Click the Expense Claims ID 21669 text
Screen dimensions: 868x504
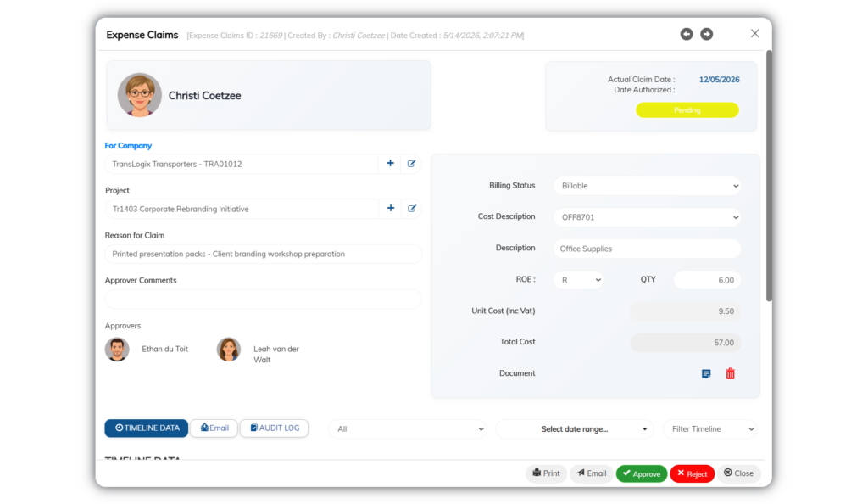pos(236,36)
